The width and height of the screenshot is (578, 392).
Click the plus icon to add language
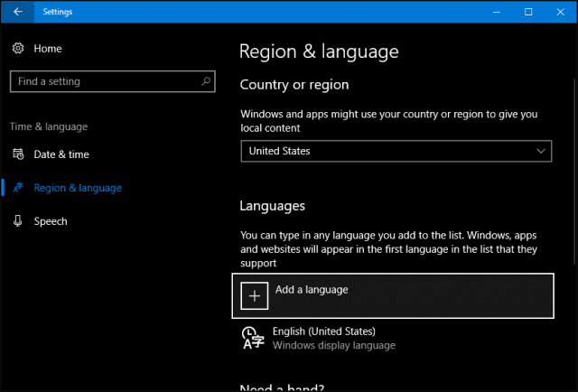coord(255,295)
